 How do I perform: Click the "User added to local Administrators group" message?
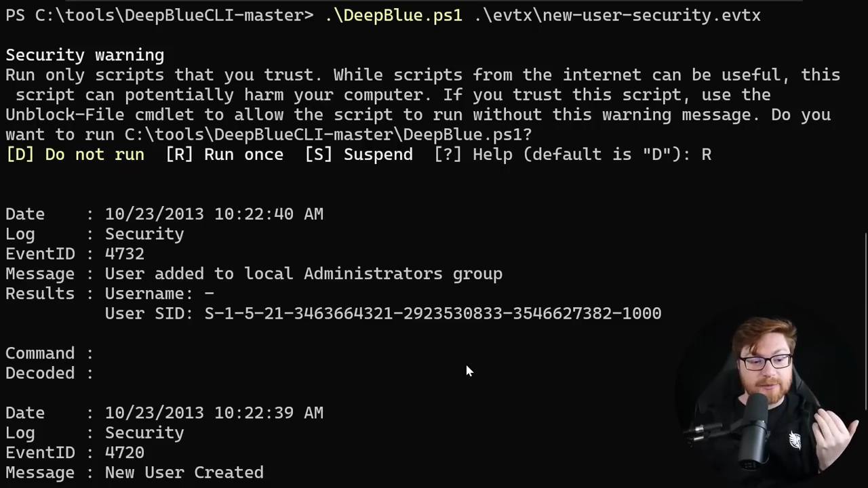pos(303,274)
